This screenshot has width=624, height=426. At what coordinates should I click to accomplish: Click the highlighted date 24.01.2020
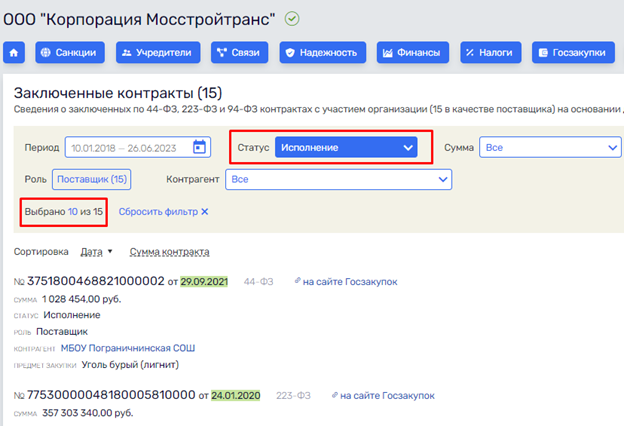click(236, 395)
